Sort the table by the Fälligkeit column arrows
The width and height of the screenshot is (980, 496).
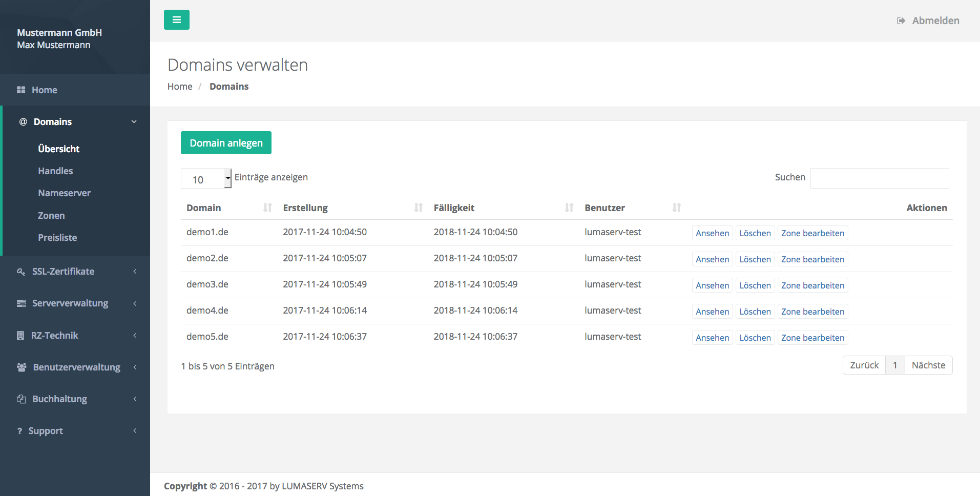(x=569, y=208)
